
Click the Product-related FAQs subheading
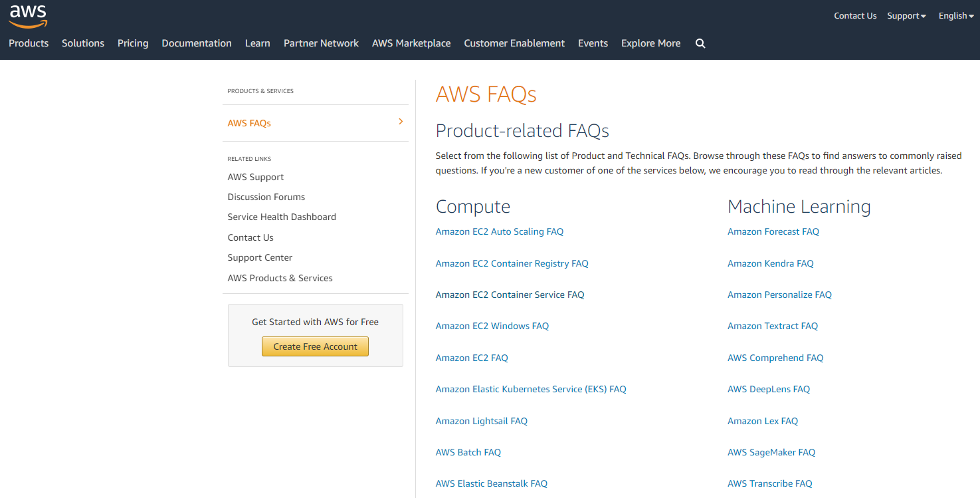[522, 130]
